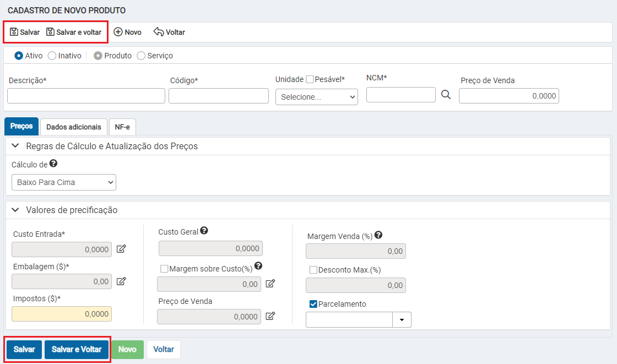Open the Parcelamento combo arrow
This screenshot has height=364, width=617.
(x=402, y=320)
